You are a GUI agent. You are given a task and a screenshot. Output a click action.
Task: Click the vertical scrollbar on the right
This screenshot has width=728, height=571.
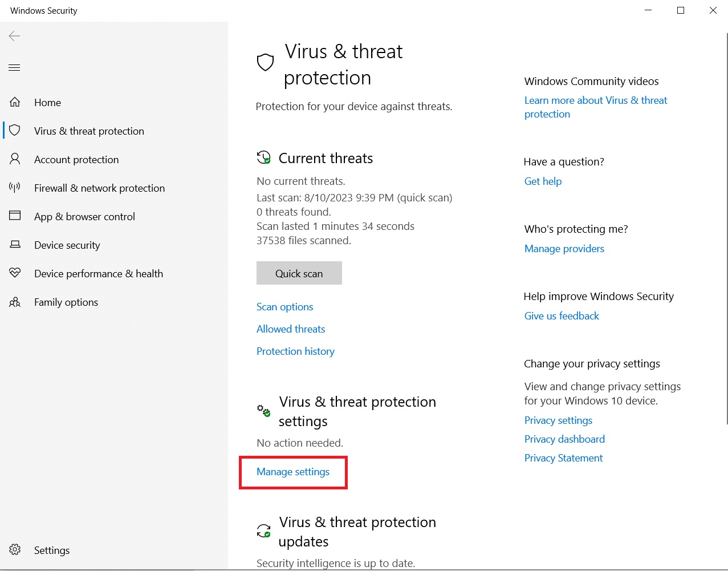point(726,228)
